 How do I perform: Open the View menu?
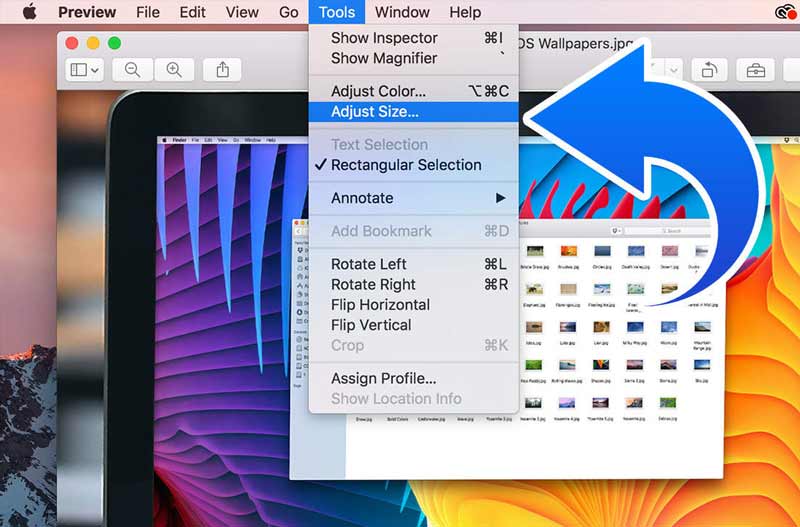pyautogui.click(x=242, y=12)
